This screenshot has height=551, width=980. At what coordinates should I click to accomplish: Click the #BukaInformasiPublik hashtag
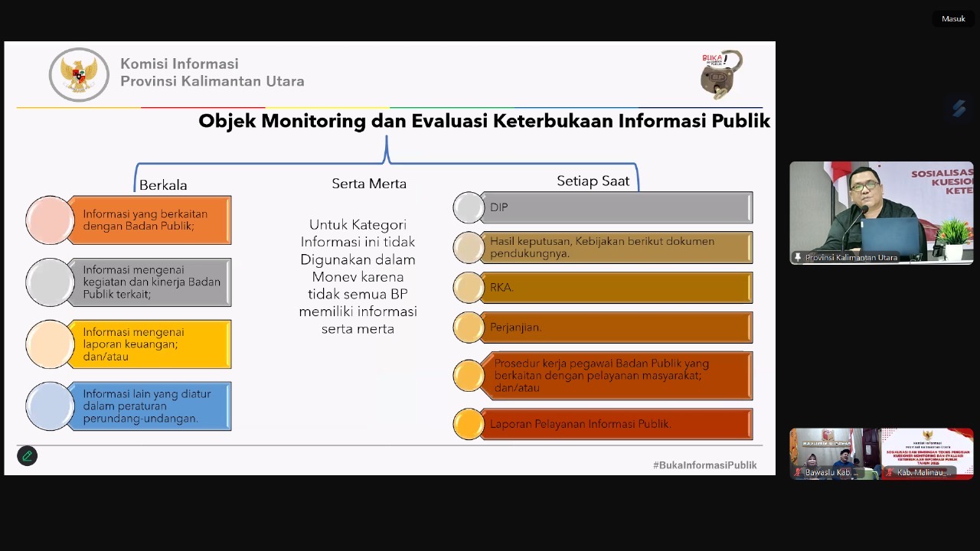pos(704,465)
